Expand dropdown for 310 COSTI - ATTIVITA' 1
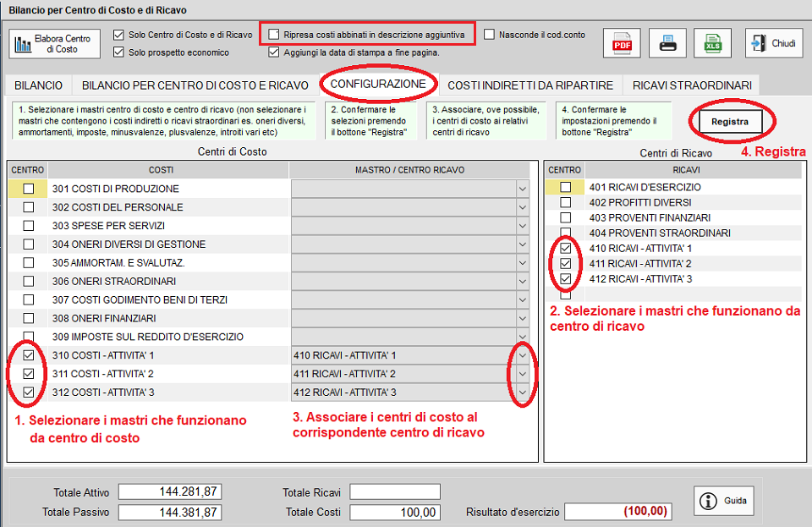Image resolution: width=812 pixels, height=527 pixels. (x=523, y=355)
